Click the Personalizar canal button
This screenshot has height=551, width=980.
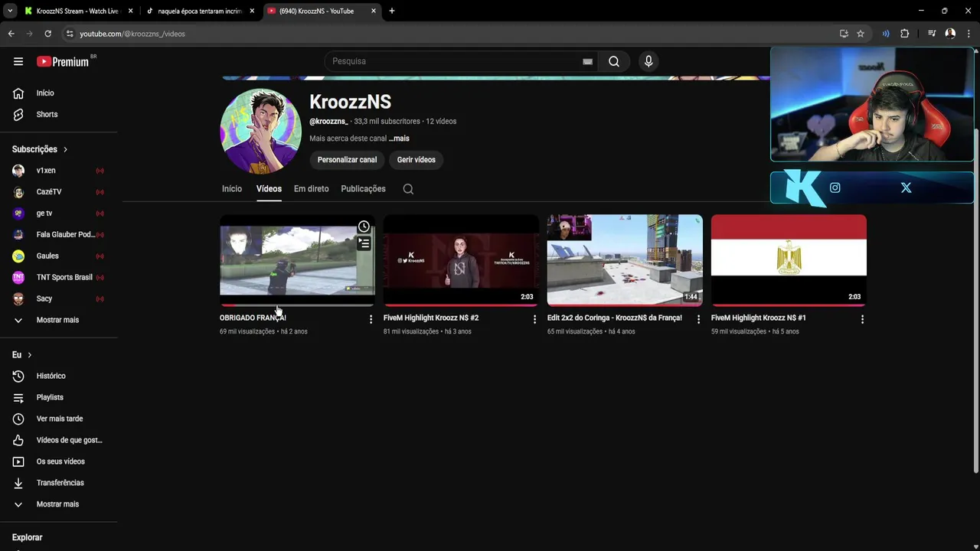347,160
